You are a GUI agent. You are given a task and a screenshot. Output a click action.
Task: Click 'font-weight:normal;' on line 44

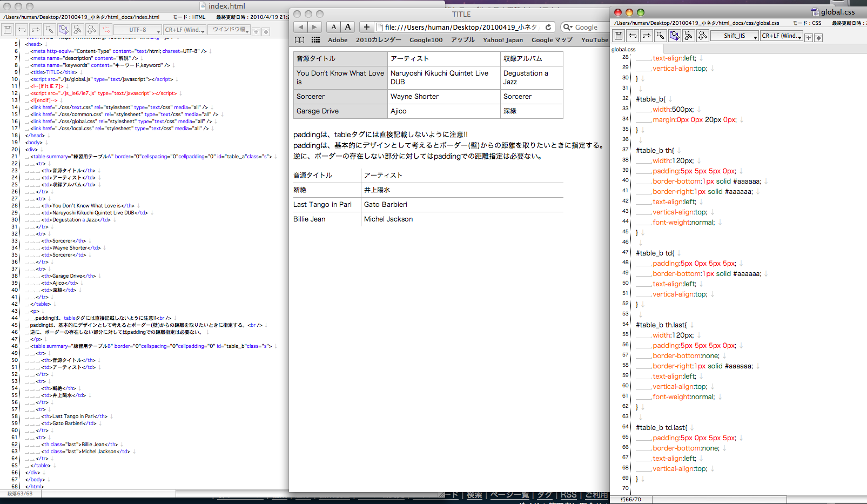point(683,223)
